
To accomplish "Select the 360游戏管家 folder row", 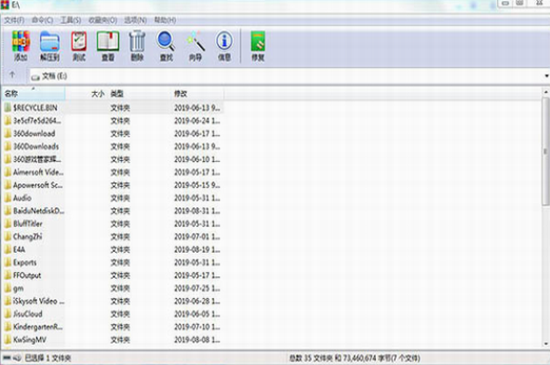I will coord(37,159).
